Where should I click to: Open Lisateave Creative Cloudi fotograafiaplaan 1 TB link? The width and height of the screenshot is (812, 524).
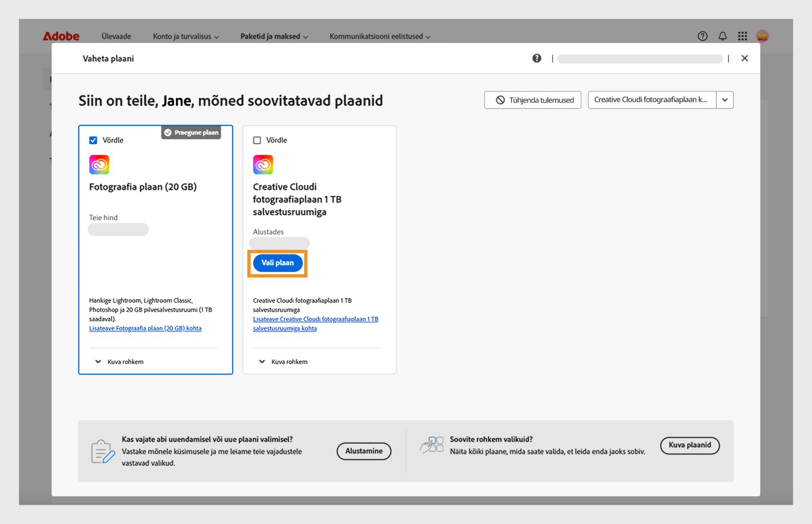click(x=315, y=324)
